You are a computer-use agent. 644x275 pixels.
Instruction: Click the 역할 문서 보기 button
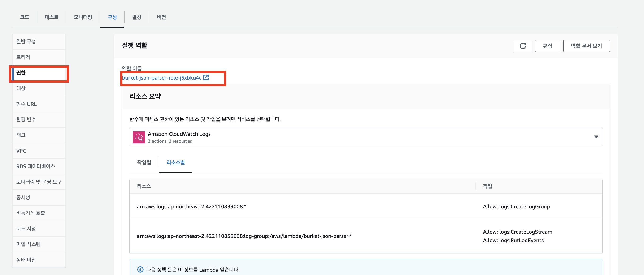(586, 46)
